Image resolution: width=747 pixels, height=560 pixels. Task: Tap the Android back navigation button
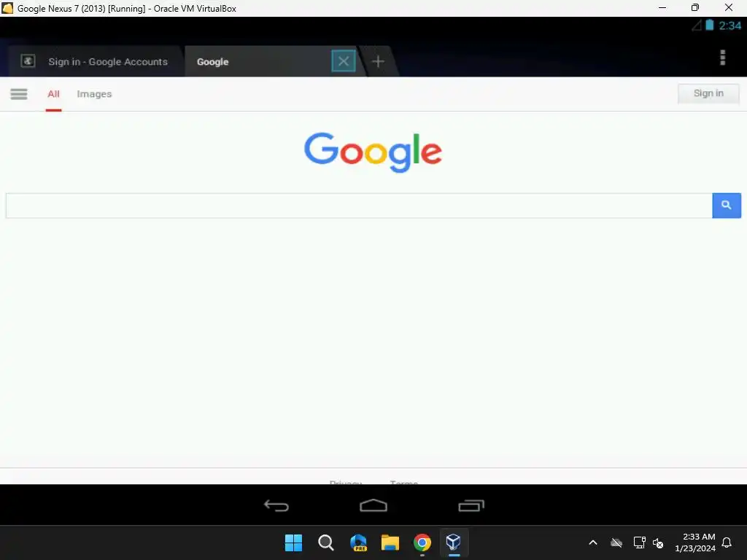click(276, 505)
